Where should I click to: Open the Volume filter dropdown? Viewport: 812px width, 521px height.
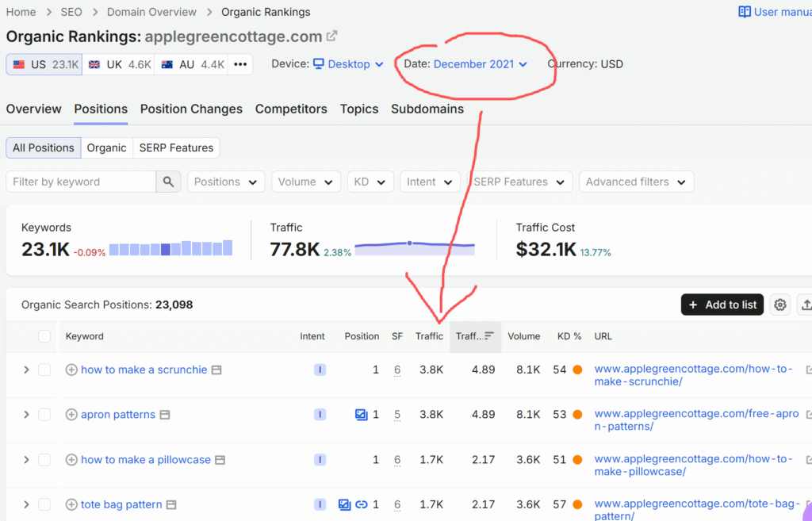(305, 182)
